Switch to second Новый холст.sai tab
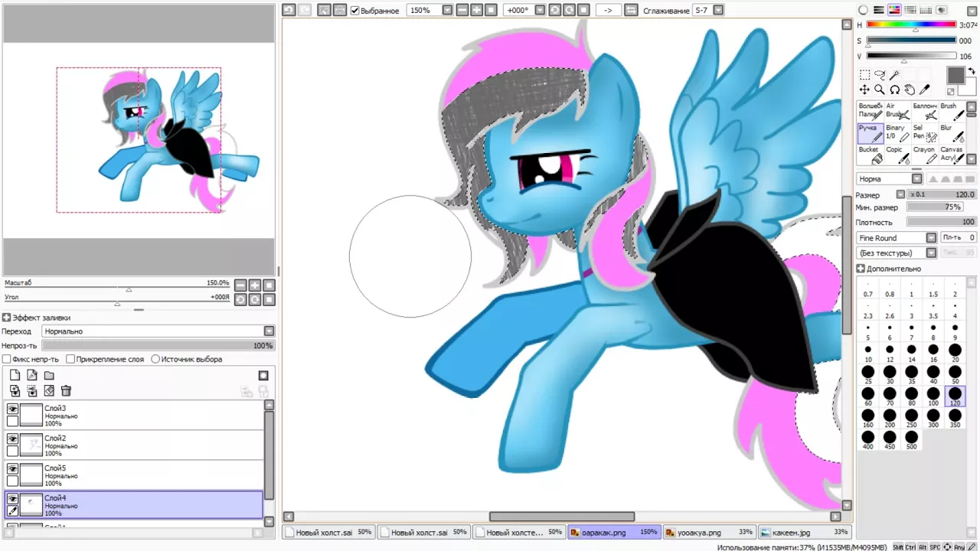The image size is (980, 551). [423, 532]
